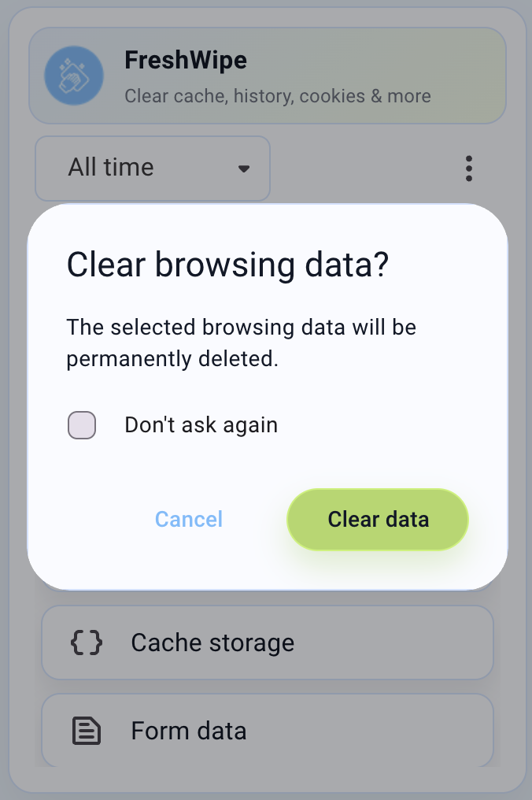
Task: Open the three-dot overflow menu
Action: pos(469,168)
